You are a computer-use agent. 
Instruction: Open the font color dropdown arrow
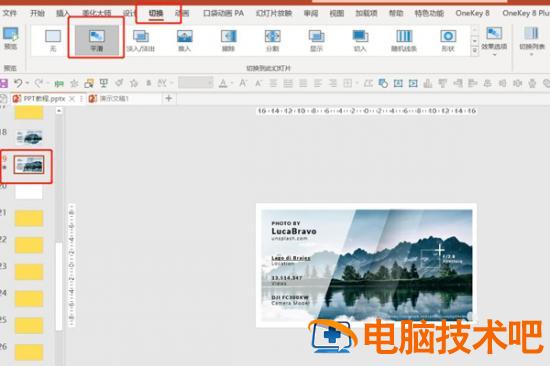coord(232,84)
